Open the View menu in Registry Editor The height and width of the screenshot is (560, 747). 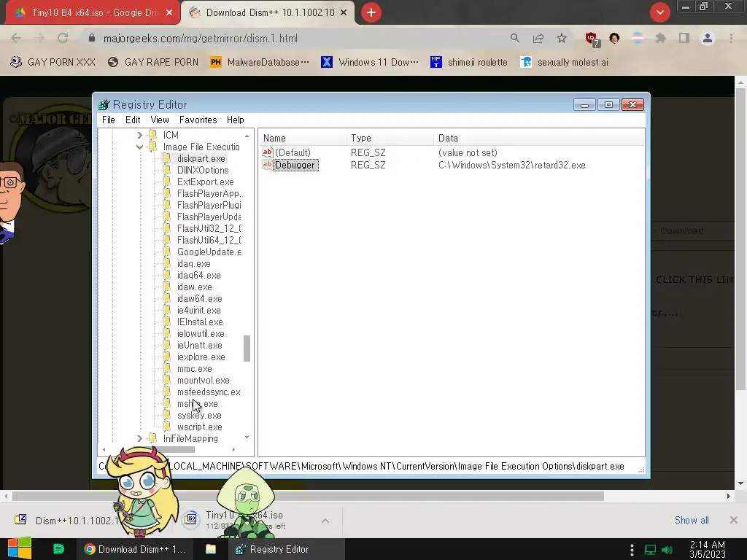point(160,120)
